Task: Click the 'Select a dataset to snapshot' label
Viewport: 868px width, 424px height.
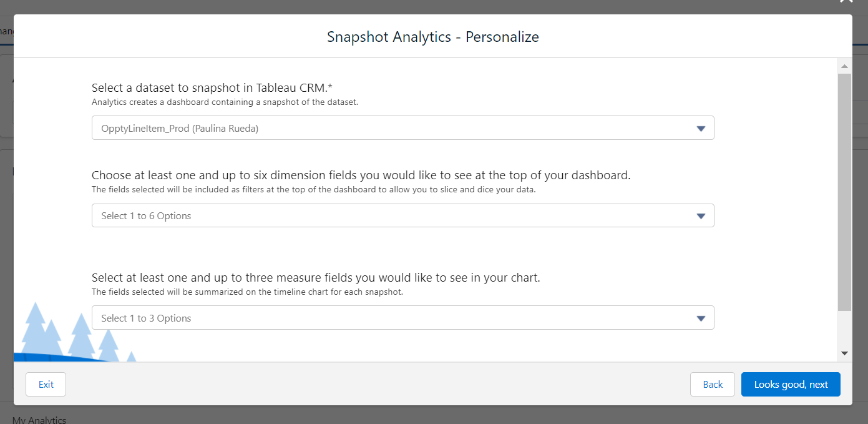Action: pos(212,88)
